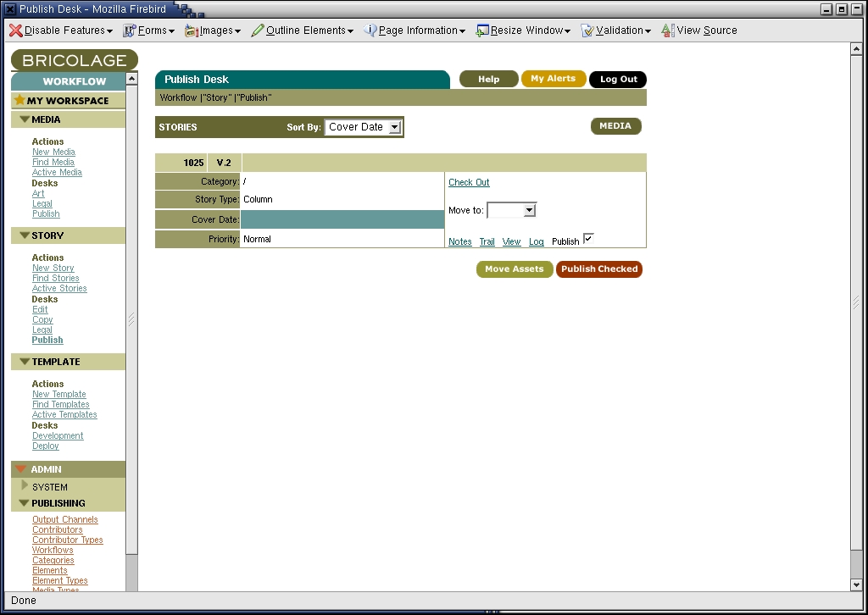
Task: Collapse the MEDIA workflow section
Action: click(25, 119)
